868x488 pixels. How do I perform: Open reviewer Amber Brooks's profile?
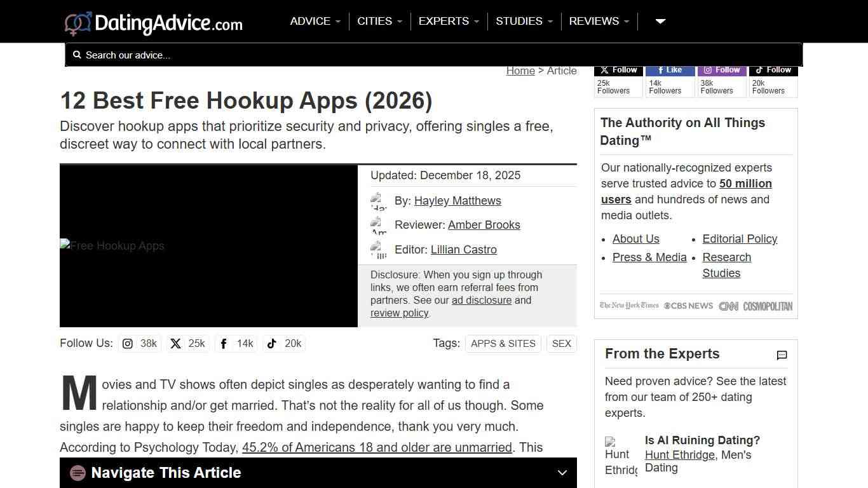(x=484, y=224)
